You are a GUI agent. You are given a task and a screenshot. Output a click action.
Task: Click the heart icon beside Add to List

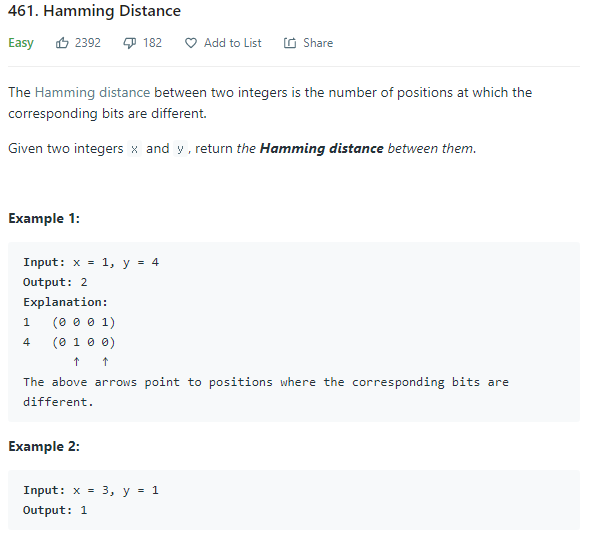pos(191,43)
